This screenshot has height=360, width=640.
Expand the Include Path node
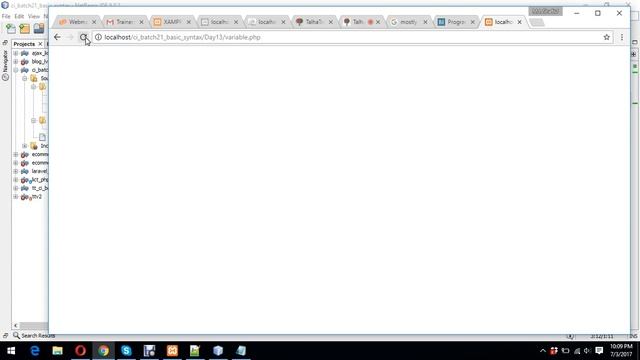tap(24, 146)
